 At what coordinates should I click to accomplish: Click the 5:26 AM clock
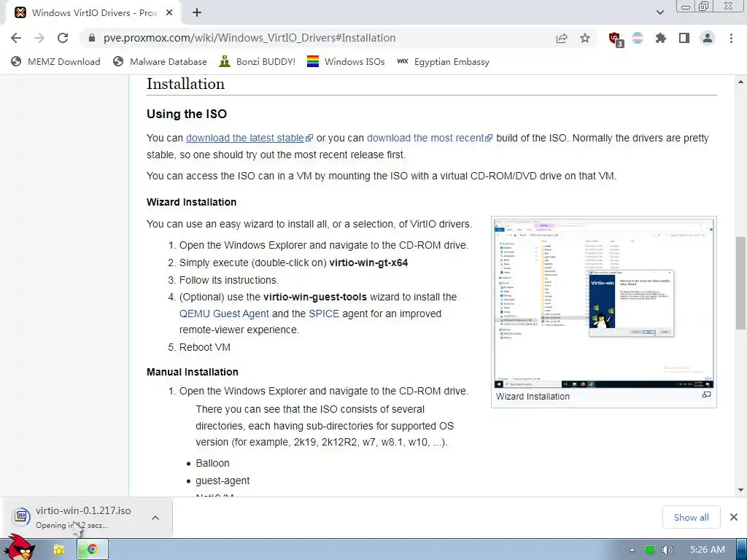click(707, 550)
